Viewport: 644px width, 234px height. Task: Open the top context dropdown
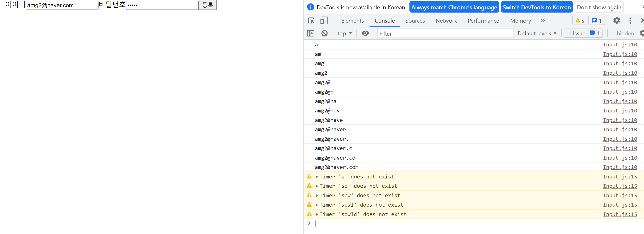point(344,33)
